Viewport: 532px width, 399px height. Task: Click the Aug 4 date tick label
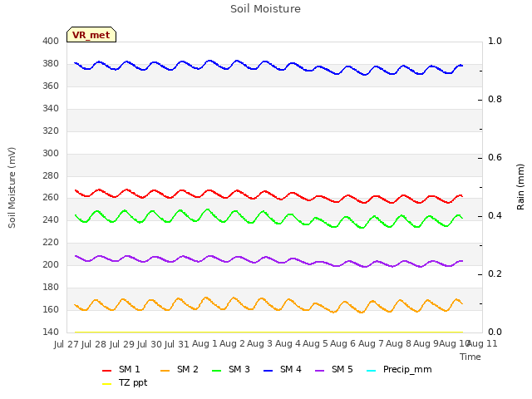[288, 344]
